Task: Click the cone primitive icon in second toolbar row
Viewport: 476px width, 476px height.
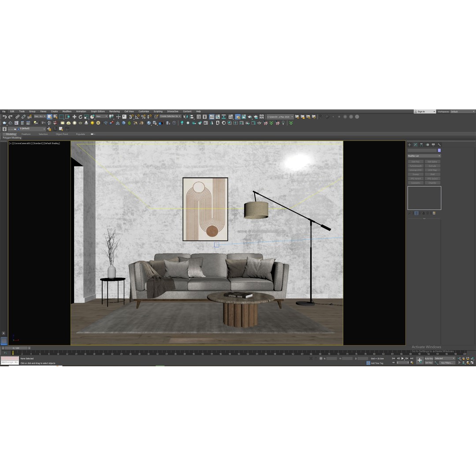Action: pos(86,123)
